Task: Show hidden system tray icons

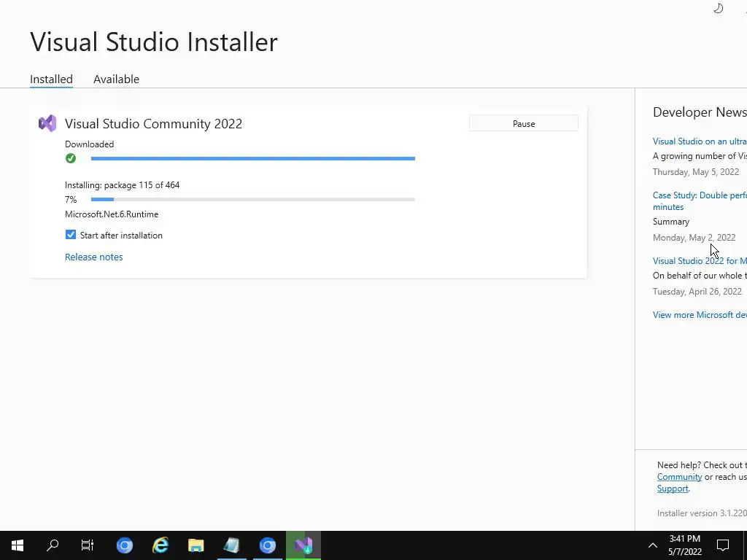Action: coord(653,545)
